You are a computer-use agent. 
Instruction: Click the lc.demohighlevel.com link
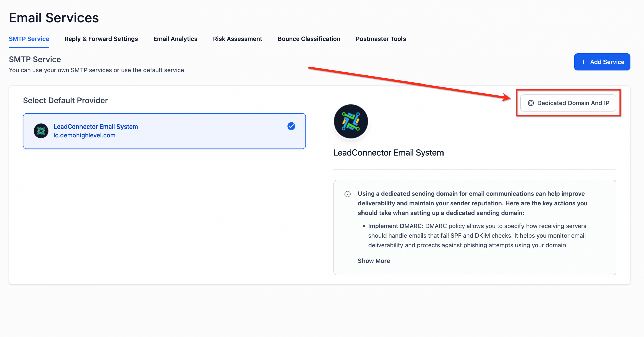[85, 135]
